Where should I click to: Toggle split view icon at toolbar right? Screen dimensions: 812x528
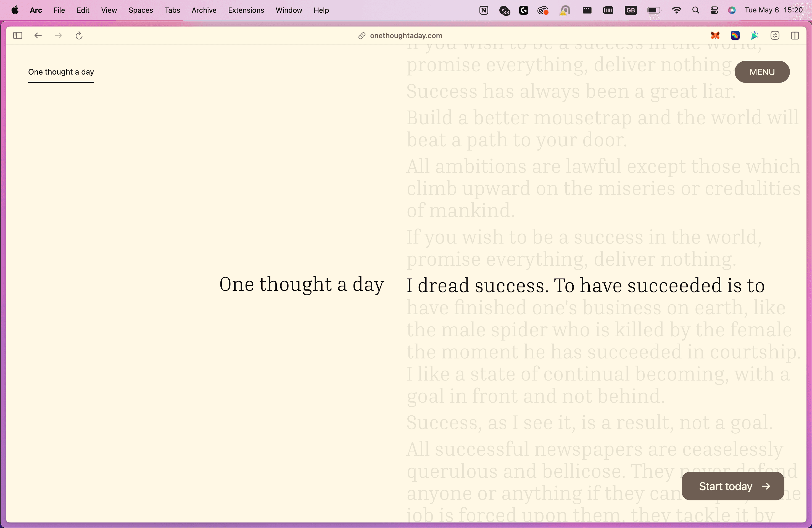click(795, 35)
